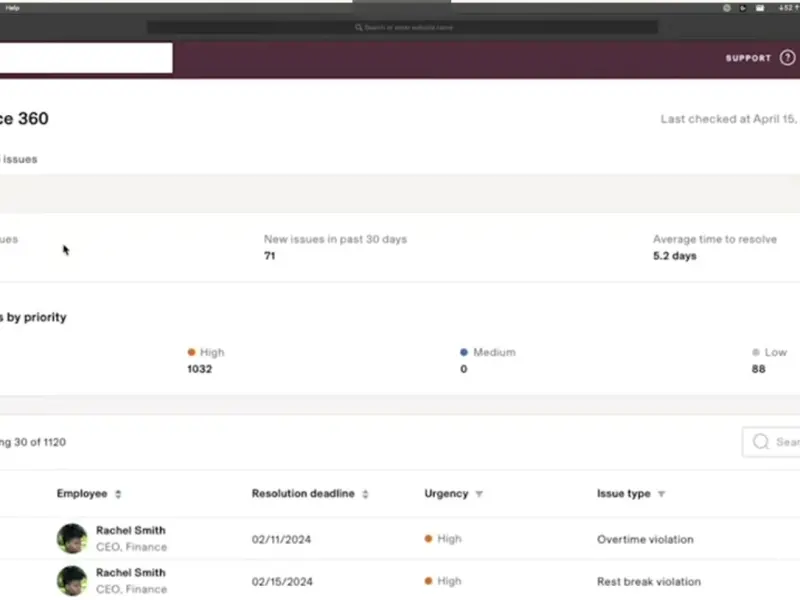Open the Rest break violation issue
Screen dimensions: 800x600
tap(648, 581)
